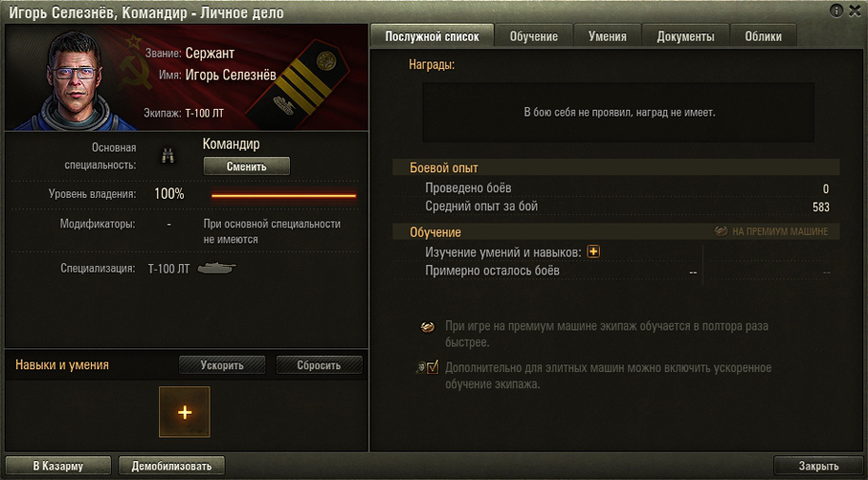Switch to the Умения tab
This screenshot has width=868, height=480.
(x=607, y=37)
